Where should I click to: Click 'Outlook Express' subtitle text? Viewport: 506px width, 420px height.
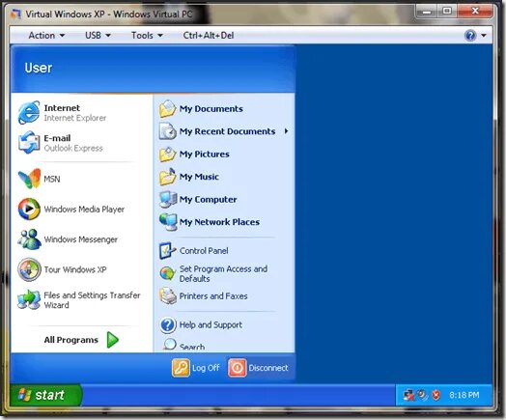tap(73, 148)
